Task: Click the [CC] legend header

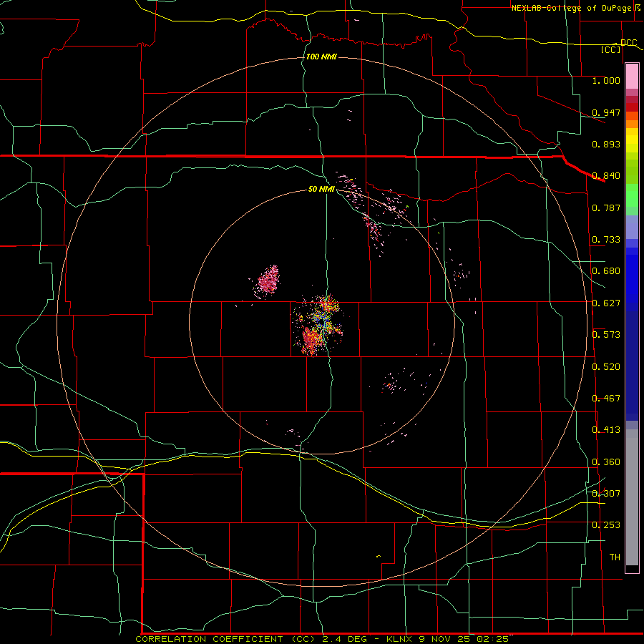Action: point(611,49)
